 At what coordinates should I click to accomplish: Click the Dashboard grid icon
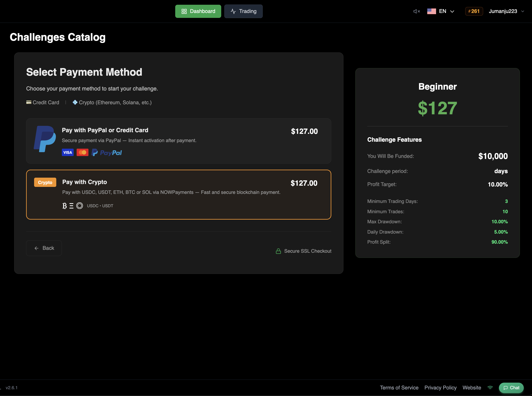tap(184, 11)
